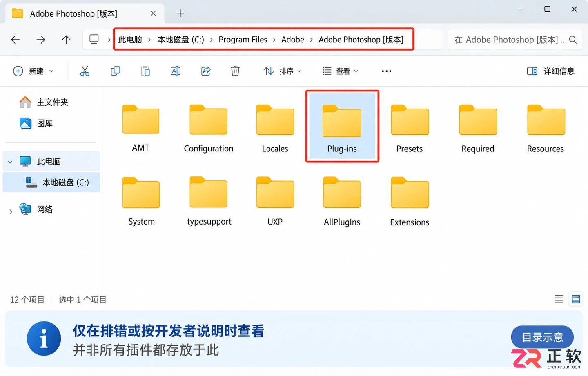Select the Extensions folder
Image resolution: width=588 pixels, height=376 pixels.
pos(410,201)
